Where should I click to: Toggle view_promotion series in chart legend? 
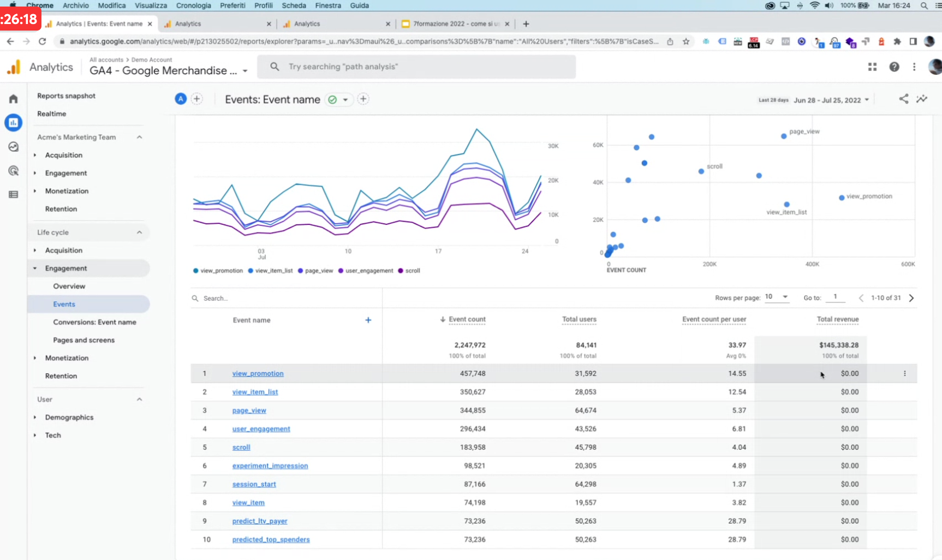coord(218,271)
